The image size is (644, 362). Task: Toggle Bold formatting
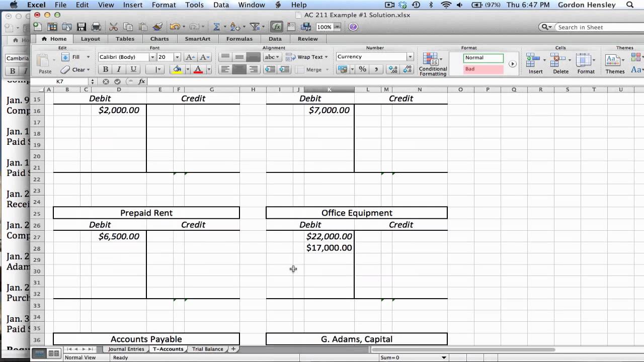(106, 69)
